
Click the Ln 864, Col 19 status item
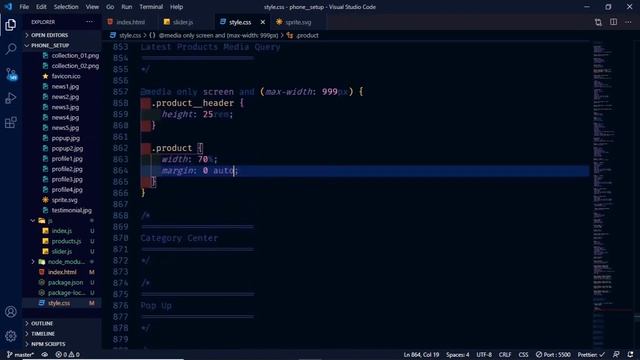click(421, 355)
